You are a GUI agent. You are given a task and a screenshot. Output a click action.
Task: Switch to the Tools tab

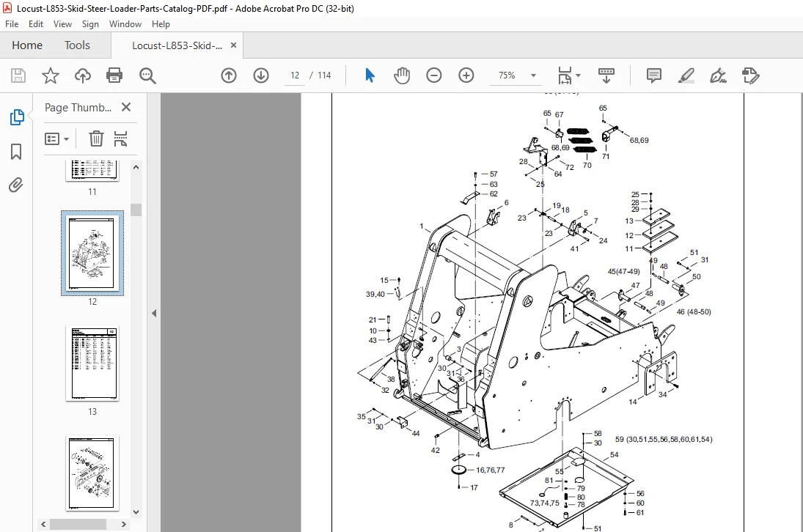(x=77, y=45)
